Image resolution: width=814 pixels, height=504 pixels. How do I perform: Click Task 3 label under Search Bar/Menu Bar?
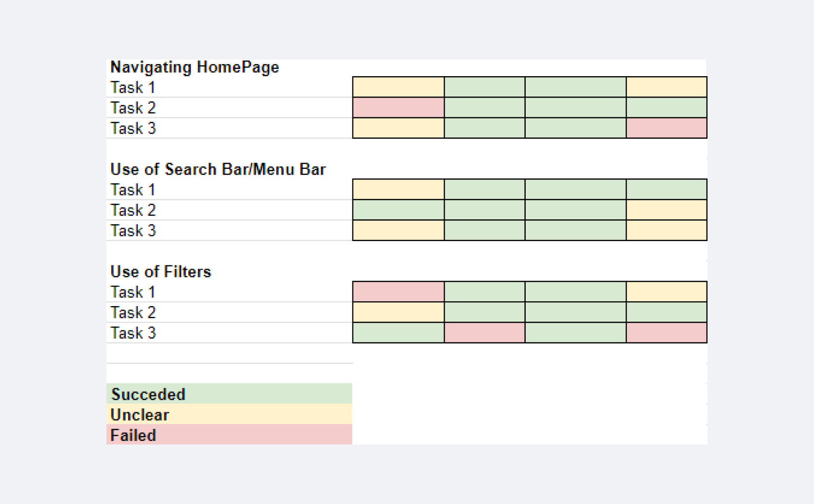tap(133, 230)
